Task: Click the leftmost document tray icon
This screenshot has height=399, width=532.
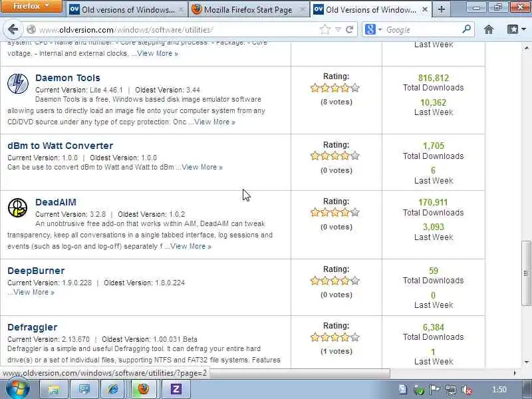Action: [403, 390]
